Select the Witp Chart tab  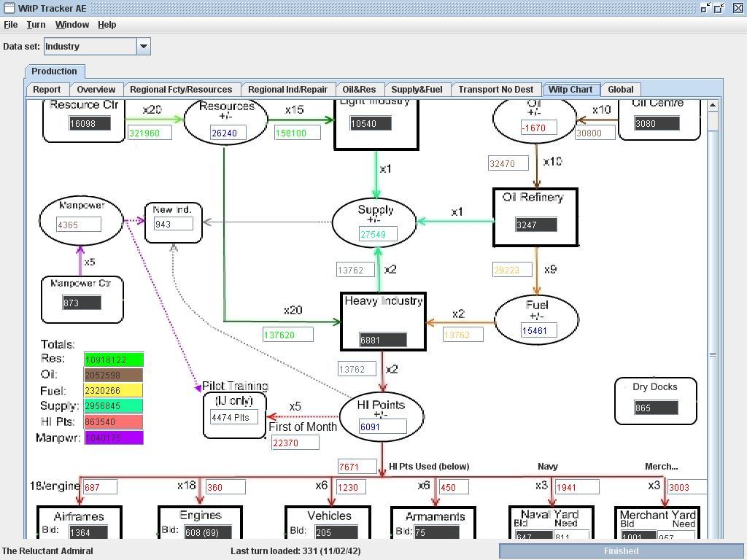pyautogui.click(x=570, y=90)
